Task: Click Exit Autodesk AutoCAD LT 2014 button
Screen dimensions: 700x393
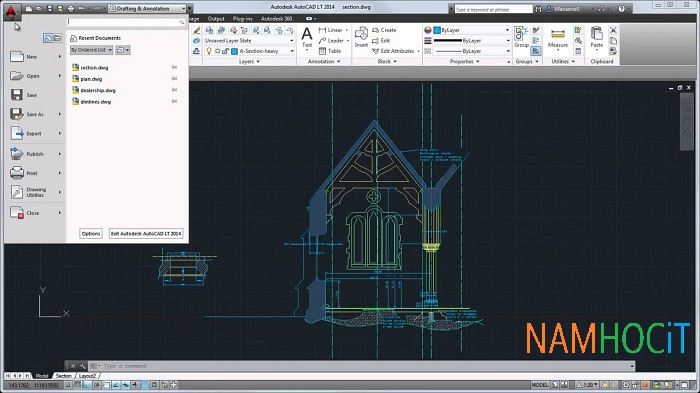Action: pos(146,234)
